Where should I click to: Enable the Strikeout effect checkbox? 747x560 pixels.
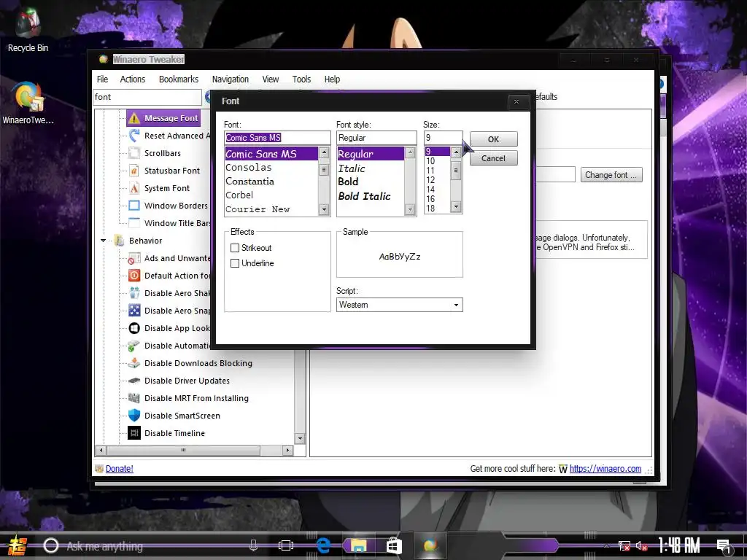(x=235, y=248)
